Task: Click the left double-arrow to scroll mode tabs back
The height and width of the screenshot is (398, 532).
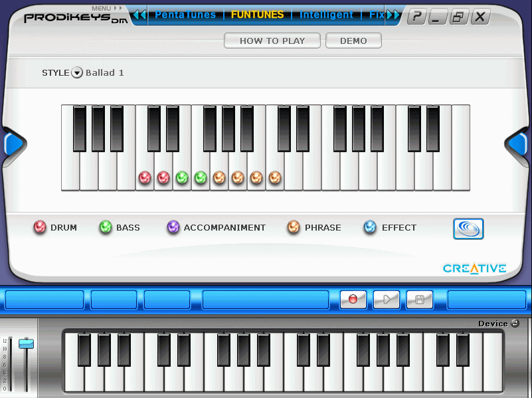Action: point(139,15)
